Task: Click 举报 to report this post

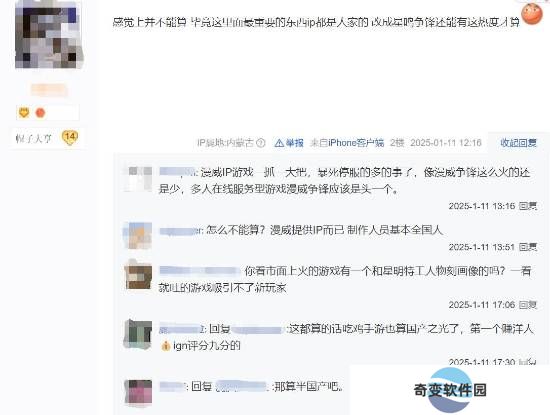Action: (294, 143)
